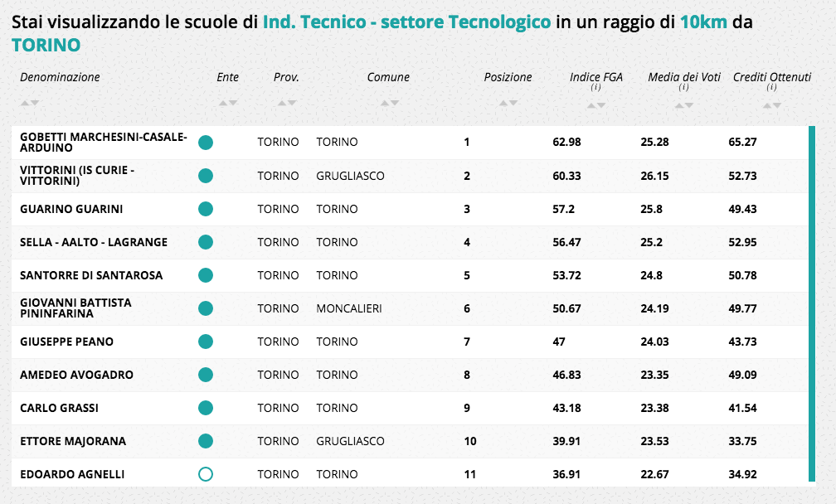Viewport: 836px width, 504px height.
Task: Sort descending by Indice FGA arrow
Action: coord(602,105)
